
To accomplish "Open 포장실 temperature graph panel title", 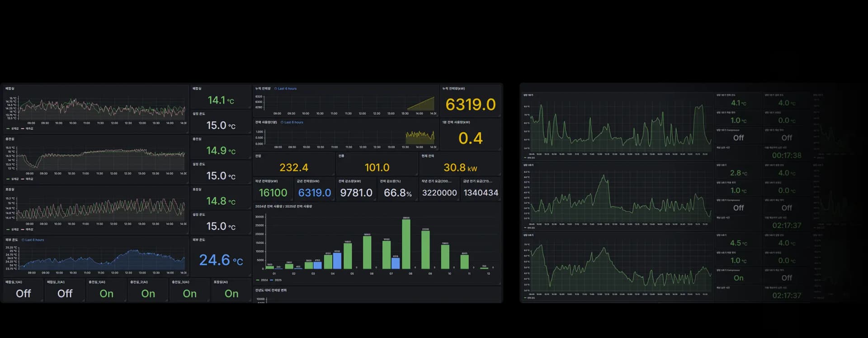I will [9, 189].
